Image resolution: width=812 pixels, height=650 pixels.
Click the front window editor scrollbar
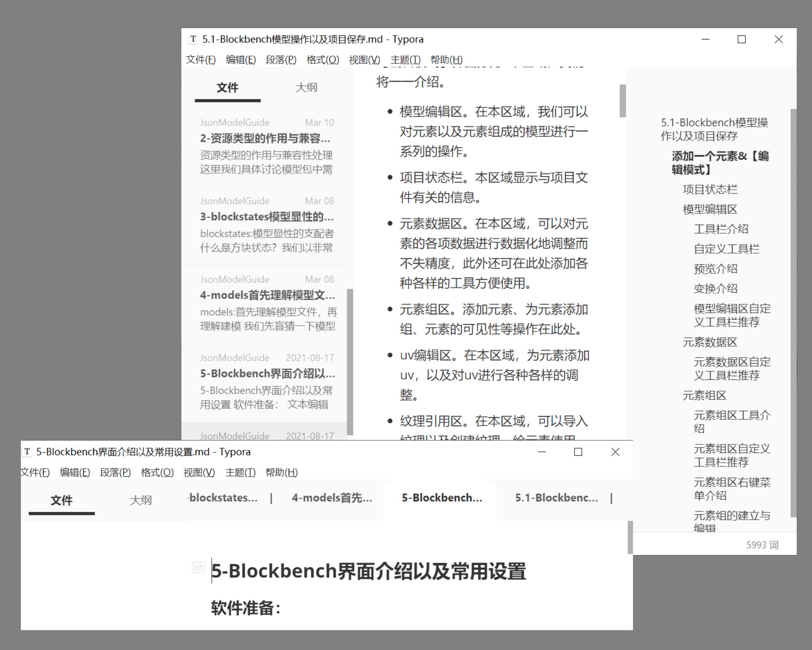[x=630, y=537]
